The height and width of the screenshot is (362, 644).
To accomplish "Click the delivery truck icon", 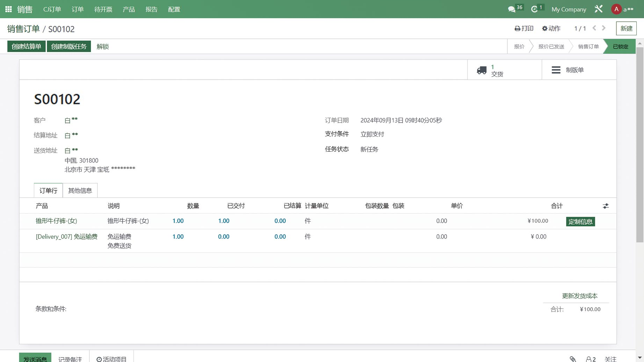I will (x=482, y=70).
